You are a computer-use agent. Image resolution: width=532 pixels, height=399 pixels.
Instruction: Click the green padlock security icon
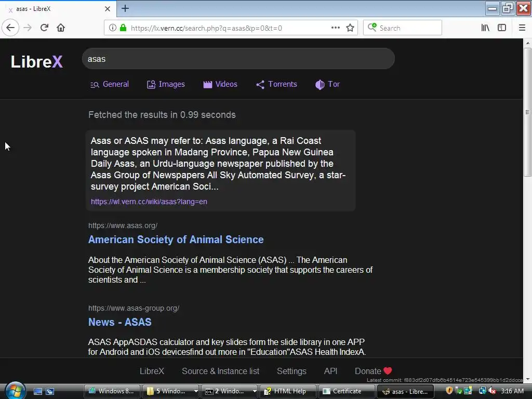coord(123,28)
